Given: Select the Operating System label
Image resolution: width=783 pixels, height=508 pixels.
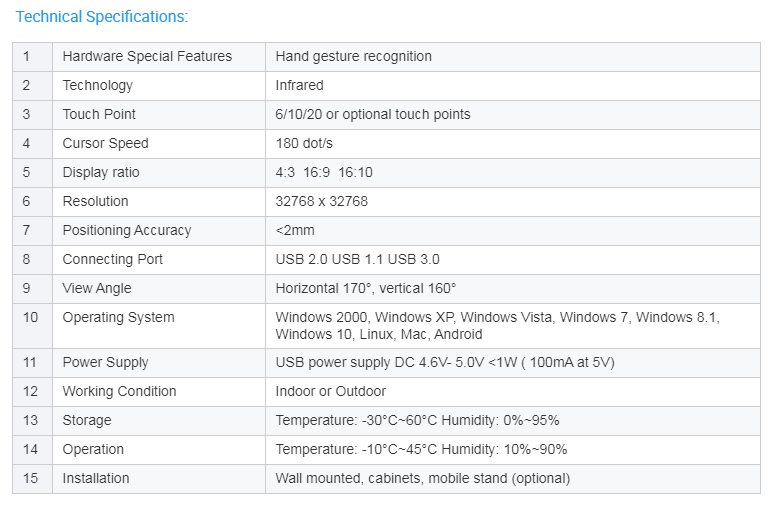Looking at the screenshot, I should (x=118, y=317).
